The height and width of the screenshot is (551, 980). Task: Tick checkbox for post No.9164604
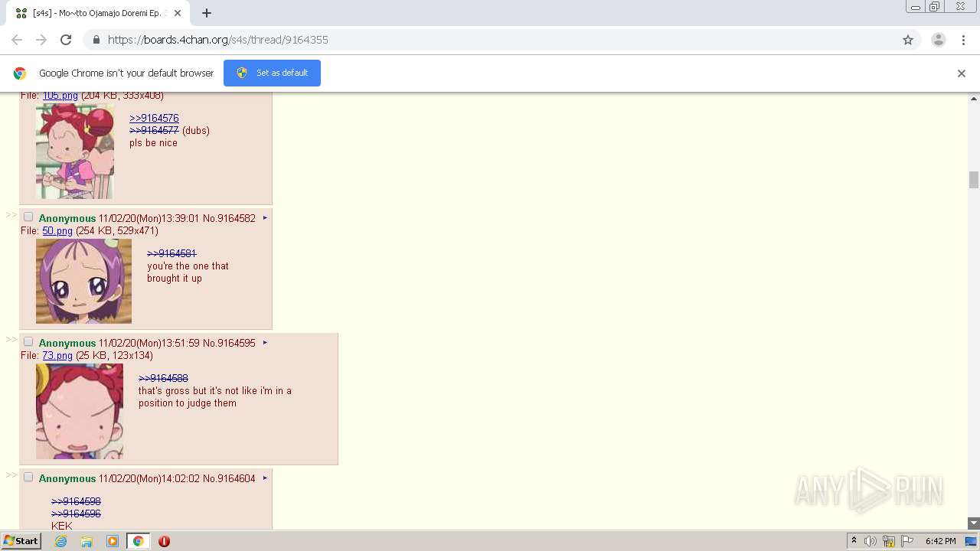pyautogui.click(x=28, y=478)
